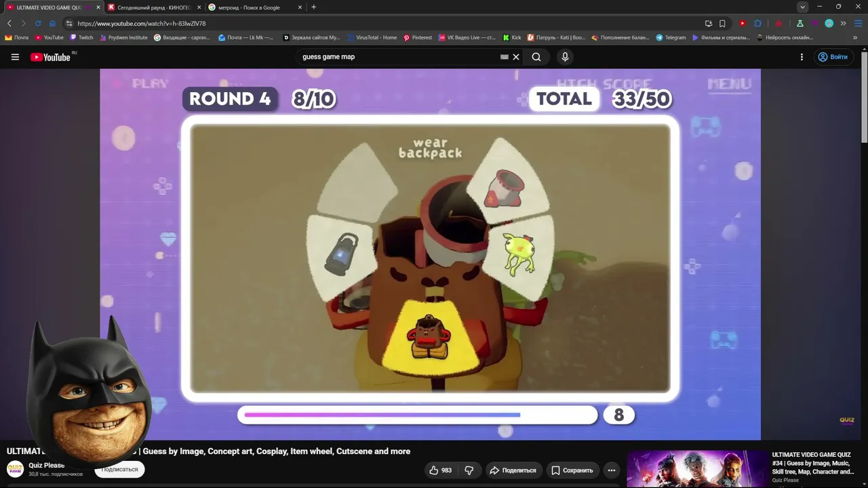Open the Quiz Please channel name
The width and height of the screenshot is (868, 488).
click(x=46, y=466)
